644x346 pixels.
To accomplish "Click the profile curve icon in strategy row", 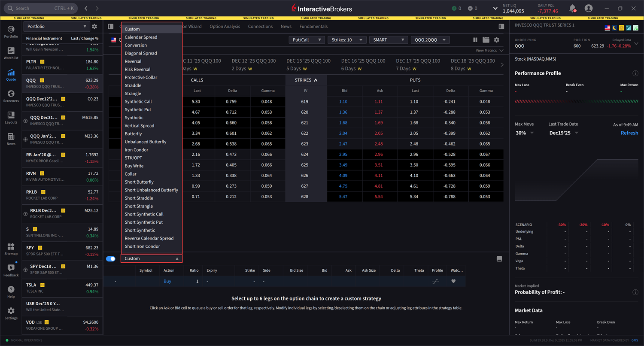I will [435, 281].
